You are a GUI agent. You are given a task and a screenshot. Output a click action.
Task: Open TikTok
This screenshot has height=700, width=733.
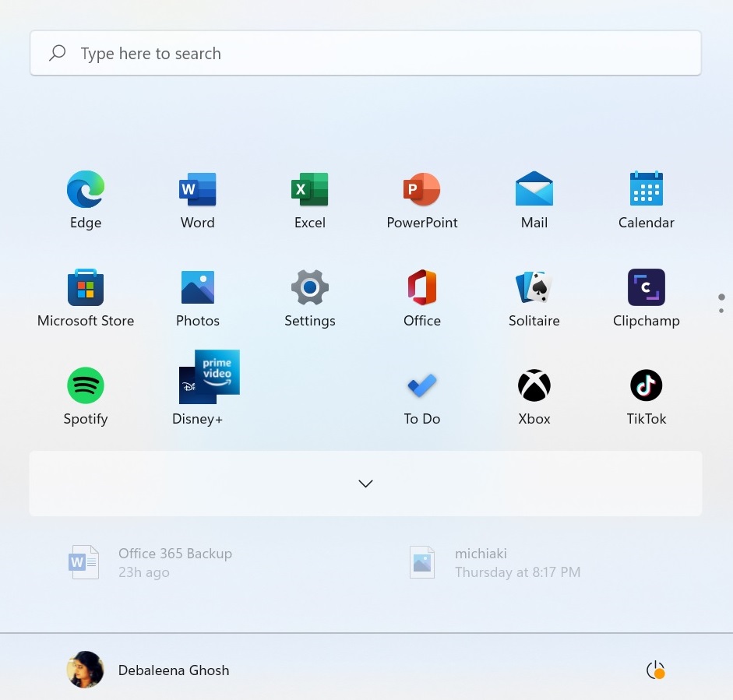coord(647,396)
